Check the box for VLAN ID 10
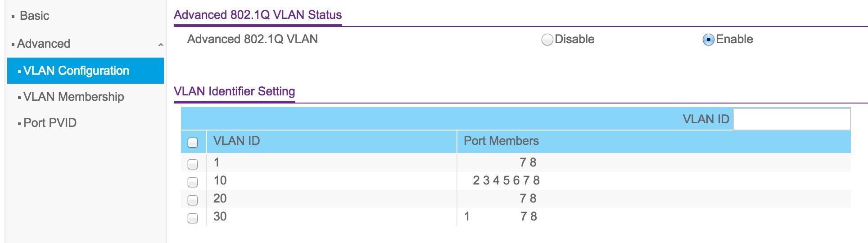Image resolution: width=868 pixels, height=243 pixels. click(x=193, y=182)
